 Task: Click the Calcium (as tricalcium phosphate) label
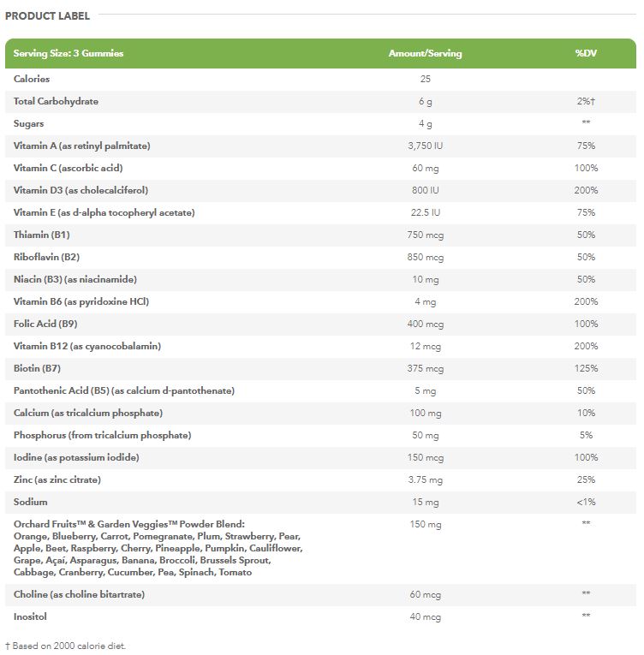coord(88,413)
